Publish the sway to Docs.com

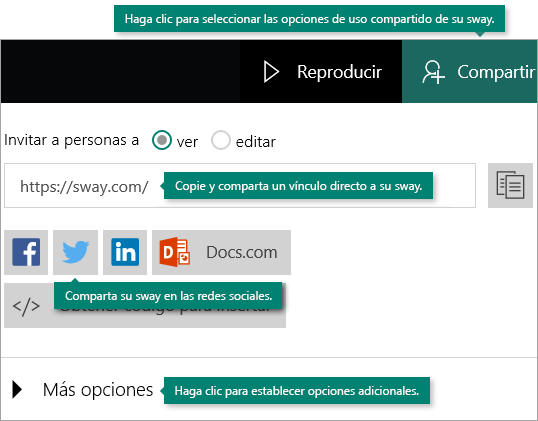(x=221, y=253)
